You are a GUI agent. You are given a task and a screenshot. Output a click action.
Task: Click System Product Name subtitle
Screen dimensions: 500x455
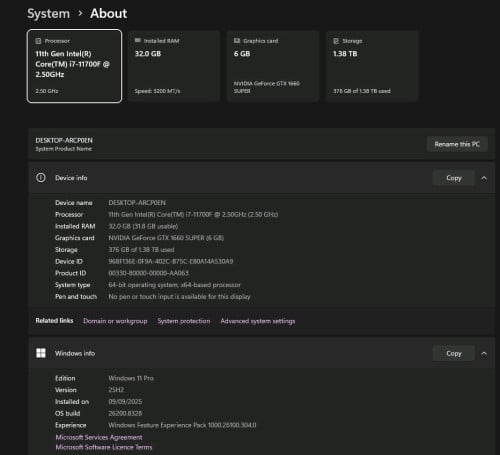[63, 149]
